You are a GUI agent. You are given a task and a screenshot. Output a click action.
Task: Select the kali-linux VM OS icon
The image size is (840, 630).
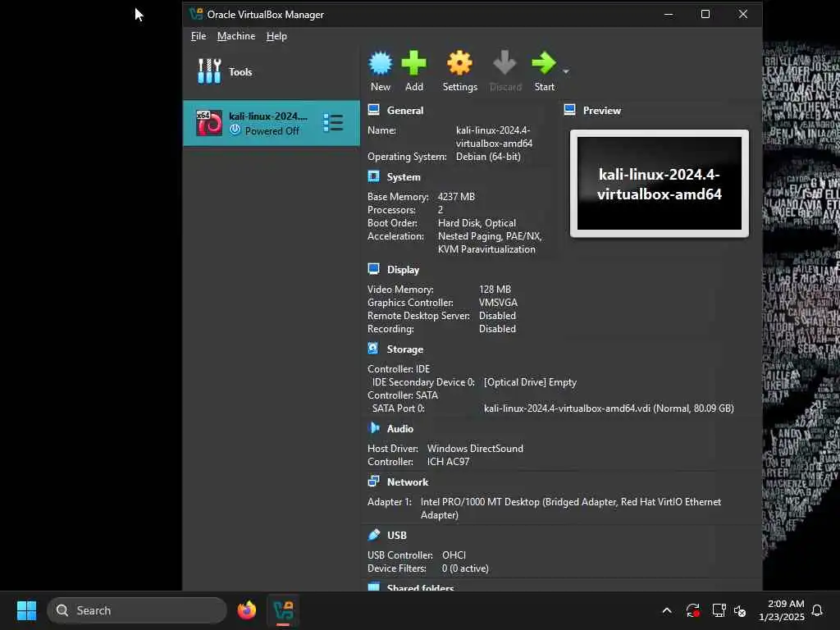click(x=209, y=123)
